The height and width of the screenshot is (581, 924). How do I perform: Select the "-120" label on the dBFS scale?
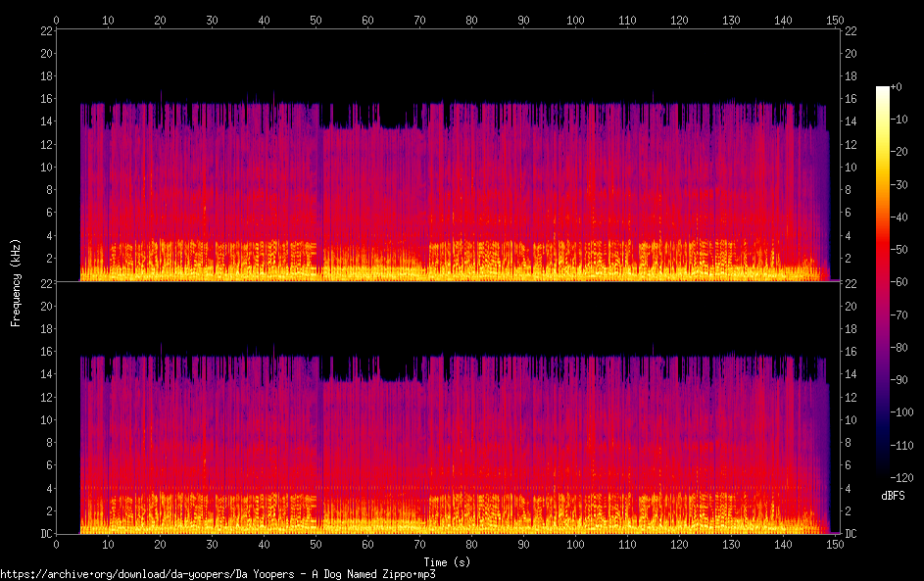(900, 477)
